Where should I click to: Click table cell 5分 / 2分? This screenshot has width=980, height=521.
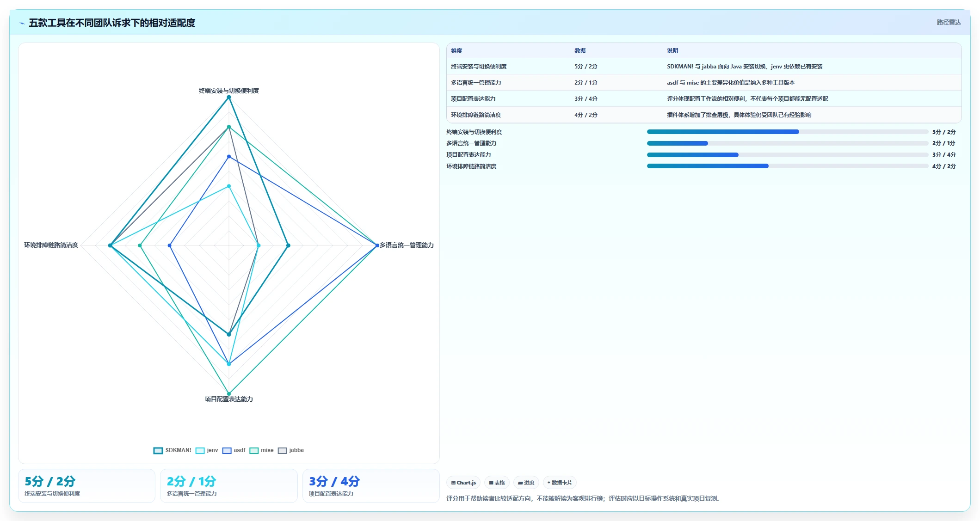[586, 67]
